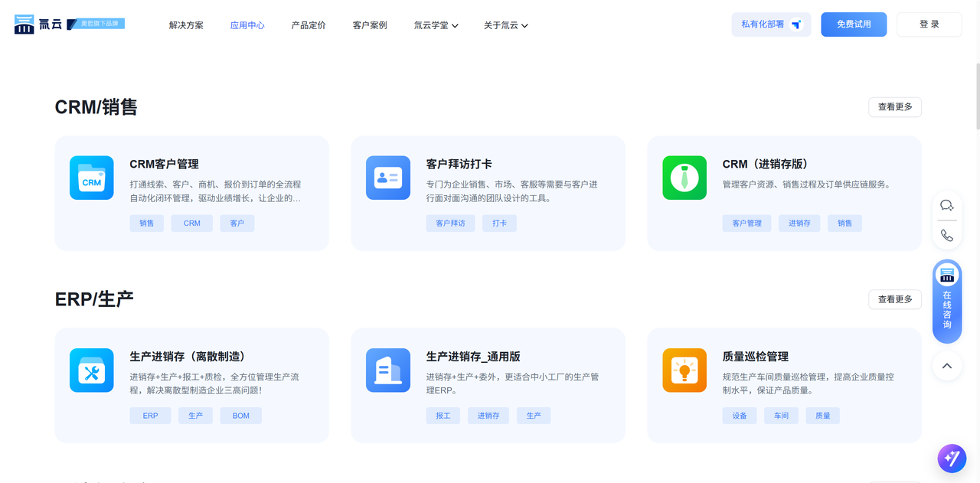Image resolution: width=980 pixels, height=483 pixels.
Task: Click the 登录 button
Action: pyautogui.click(x=929, y=24)
